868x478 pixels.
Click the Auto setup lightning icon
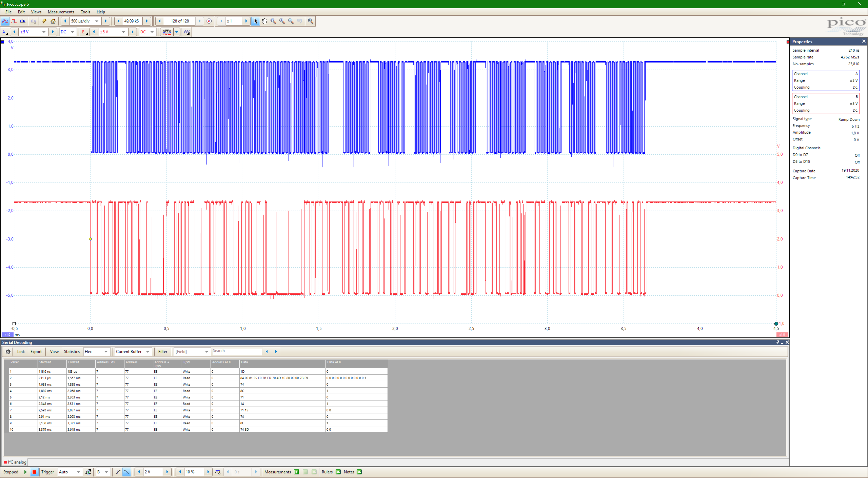[x=44, y=21]
